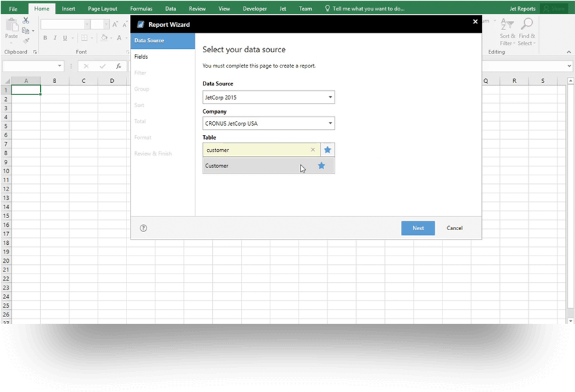Click the help question mark in wizard
This screenshot has height=392, width=575.
point(143,228)
